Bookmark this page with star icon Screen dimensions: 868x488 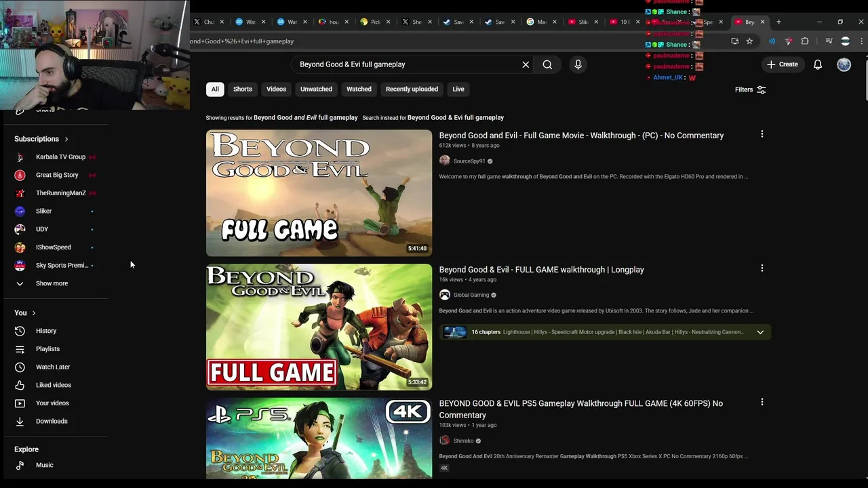click(749, 41)
